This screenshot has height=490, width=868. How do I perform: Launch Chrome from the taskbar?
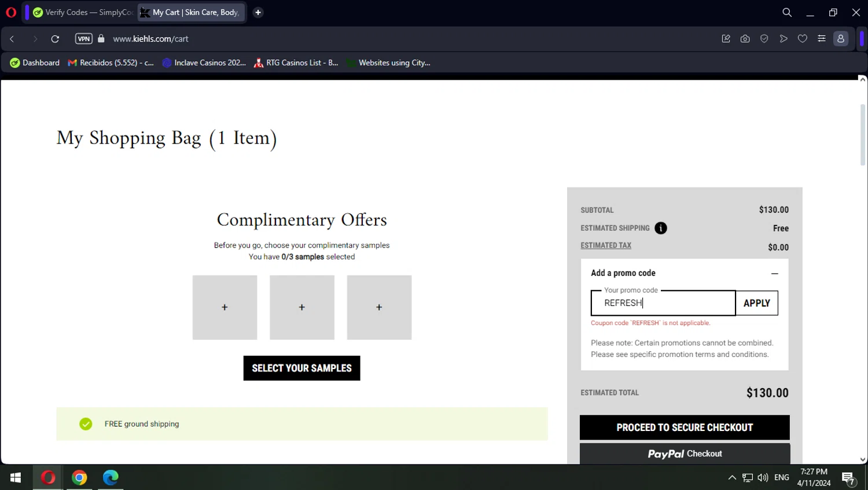tap(79, 477)
